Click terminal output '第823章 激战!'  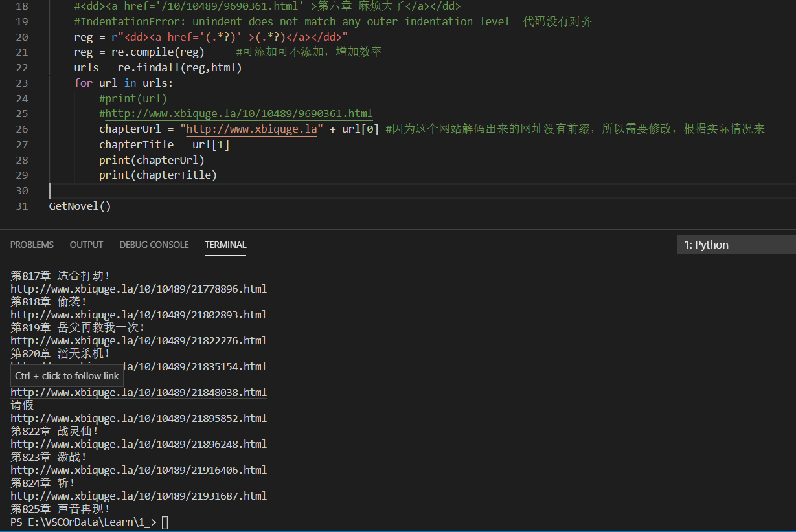[x=49, y=457]
